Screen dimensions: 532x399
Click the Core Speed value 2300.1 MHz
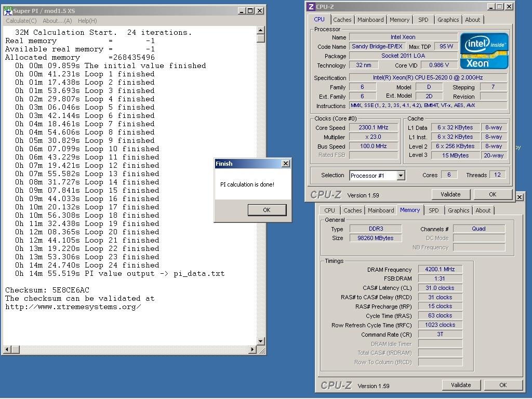374,128
